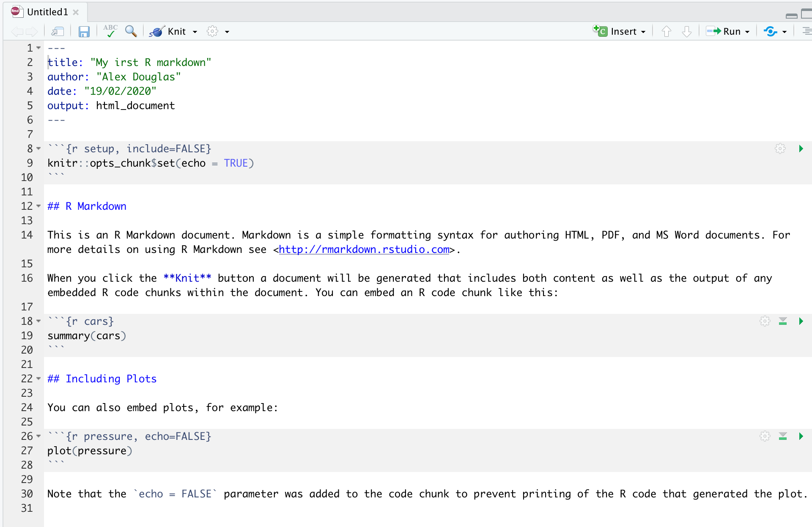Click the Run button icon
The height and width of the screenshot is (527, 812).
(x=713, y=31)
